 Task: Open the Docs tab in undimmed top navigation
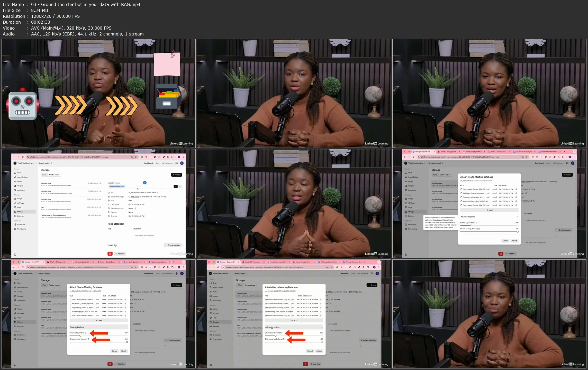[x=157, y=163]
